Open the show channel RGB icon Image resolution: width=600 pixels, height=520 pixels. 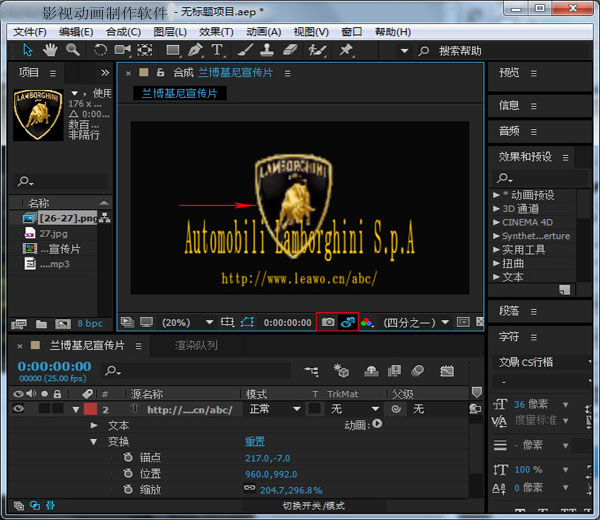[x=367, y=323]
